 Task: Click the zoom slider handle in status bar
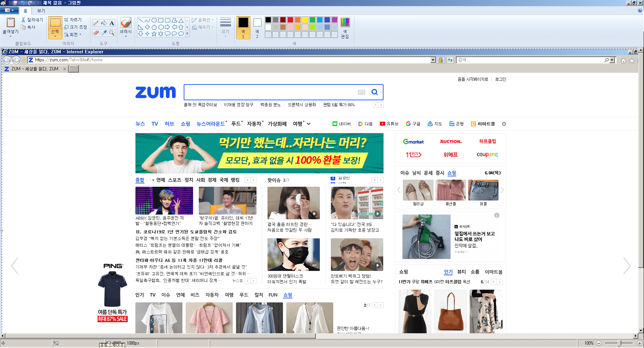click(x=620, y=343)
